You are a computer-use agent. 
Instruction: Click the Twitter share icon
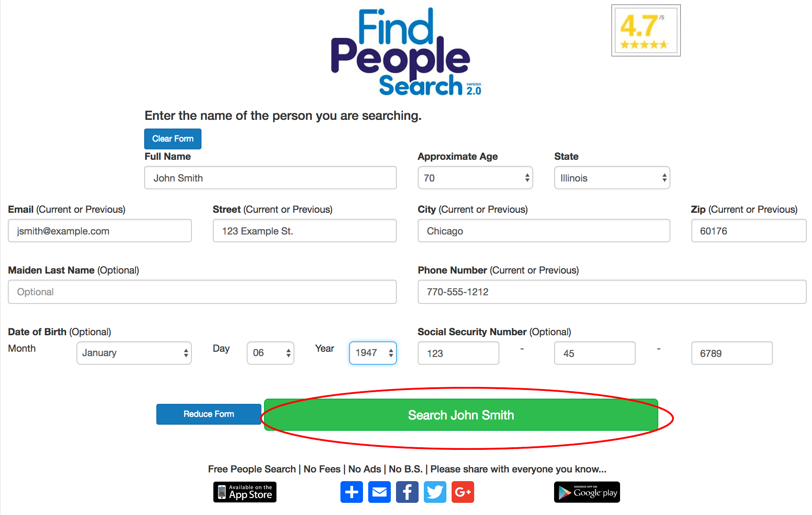[435, 492]
